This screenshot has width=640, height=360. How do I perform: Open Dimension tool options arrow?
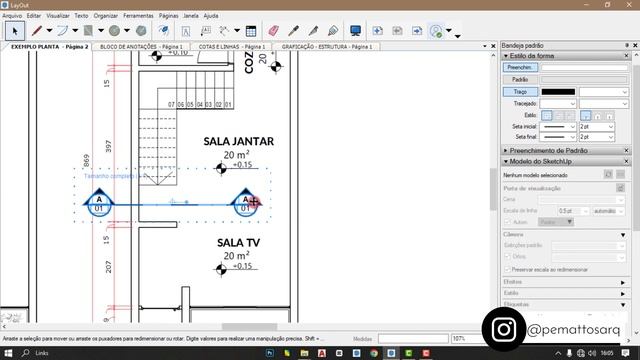pyautogui.click(x=237, y=31)
